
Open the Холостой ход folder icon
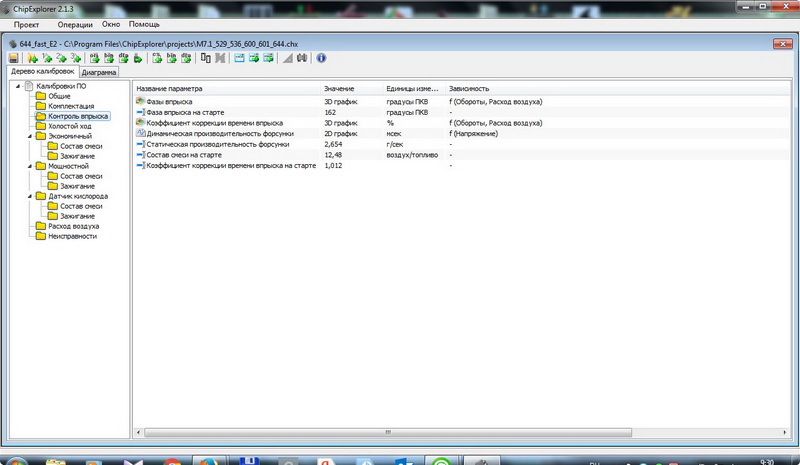[x=41, y=126]
